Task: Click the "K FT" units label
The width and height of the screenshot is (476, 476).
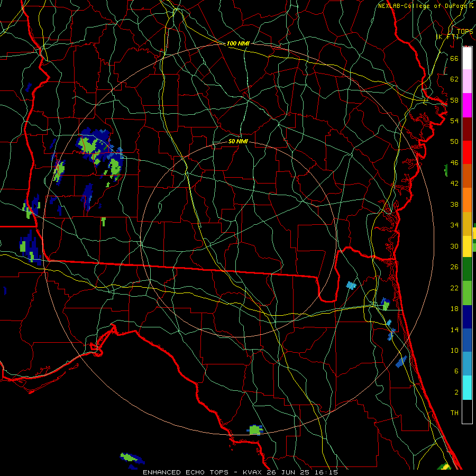Action: point(448,36)
